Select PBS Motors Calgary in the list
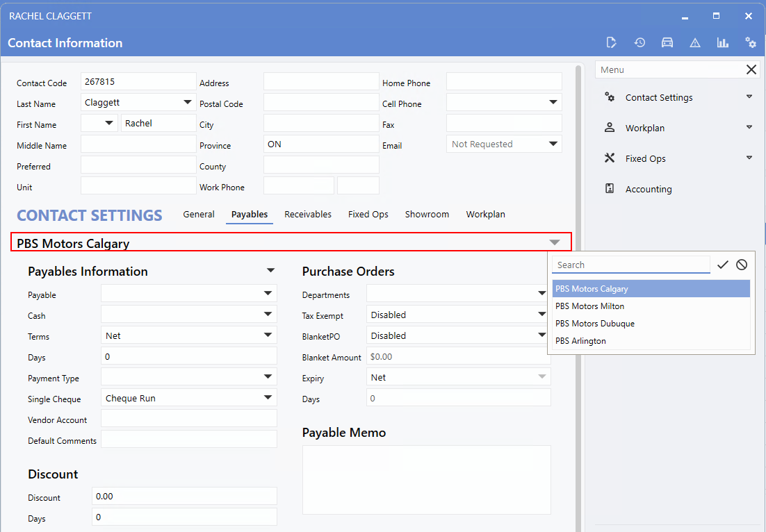The height and width of the screenshot is (532, 766). pos(651,288)
